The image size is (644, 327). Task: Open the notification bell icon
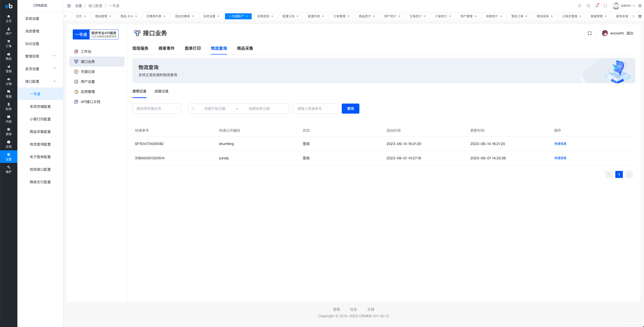[597, 6]
